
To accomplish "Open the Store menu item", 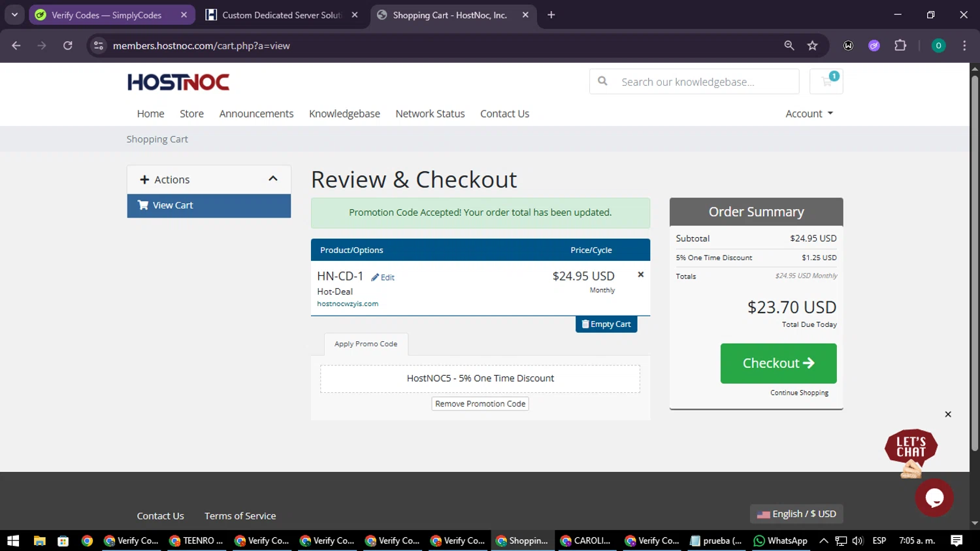I will [191, 114].
